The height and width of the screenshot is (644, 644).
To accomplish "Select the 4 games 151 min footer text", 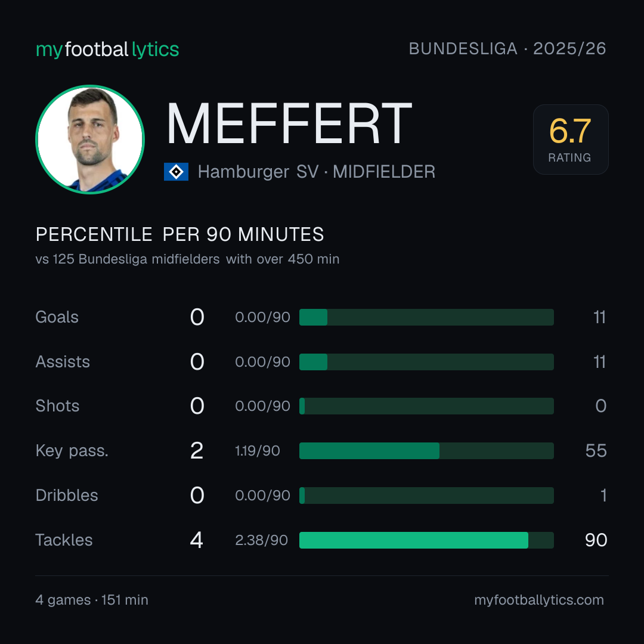I will click(92, 600).
